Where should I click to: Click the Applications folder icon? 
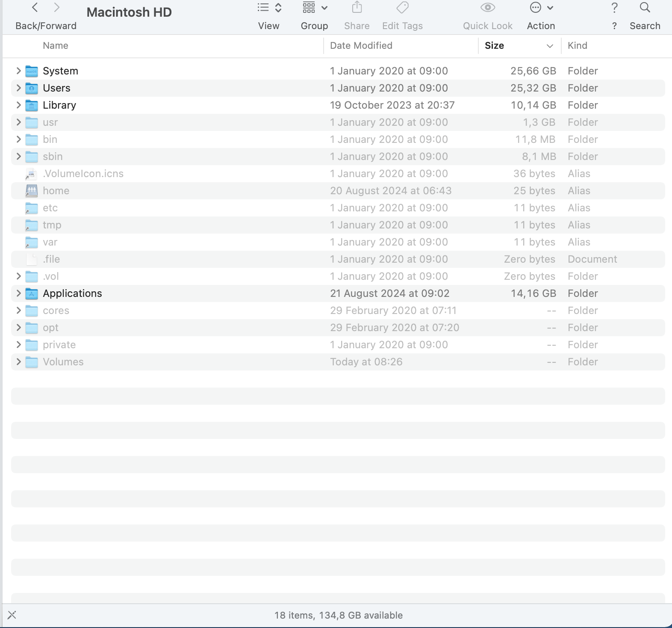point(32,293)
